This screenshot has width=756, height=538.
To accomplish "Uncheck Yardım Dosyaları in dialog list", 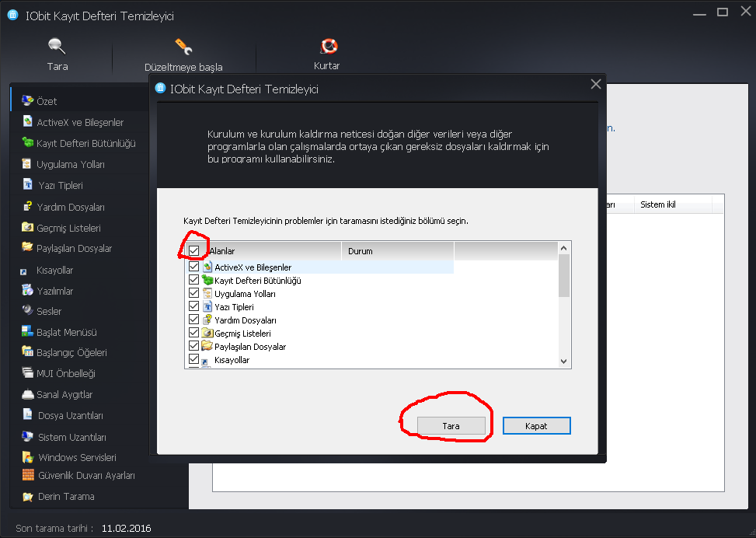I will point(193,320).
